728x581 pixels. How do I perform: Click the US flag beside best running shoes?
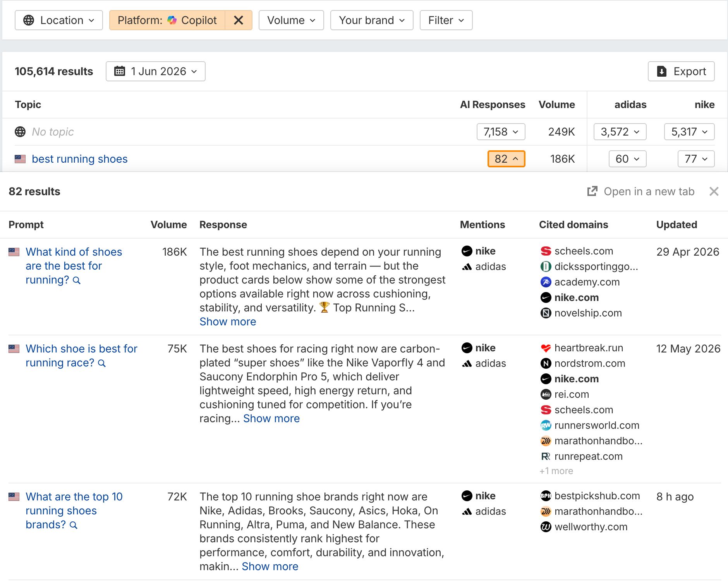point(20,159)
